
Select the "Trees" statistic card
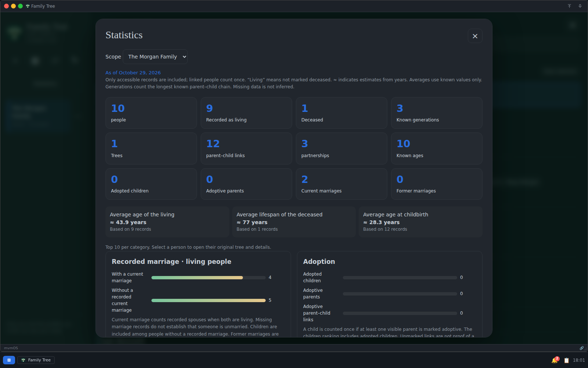click(x=151, y=149)
